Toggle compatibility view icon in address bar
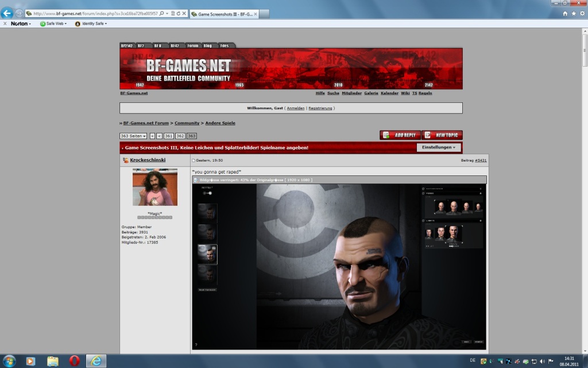Image resolution: width=588 pixels, height=368 pixels. 173,14
